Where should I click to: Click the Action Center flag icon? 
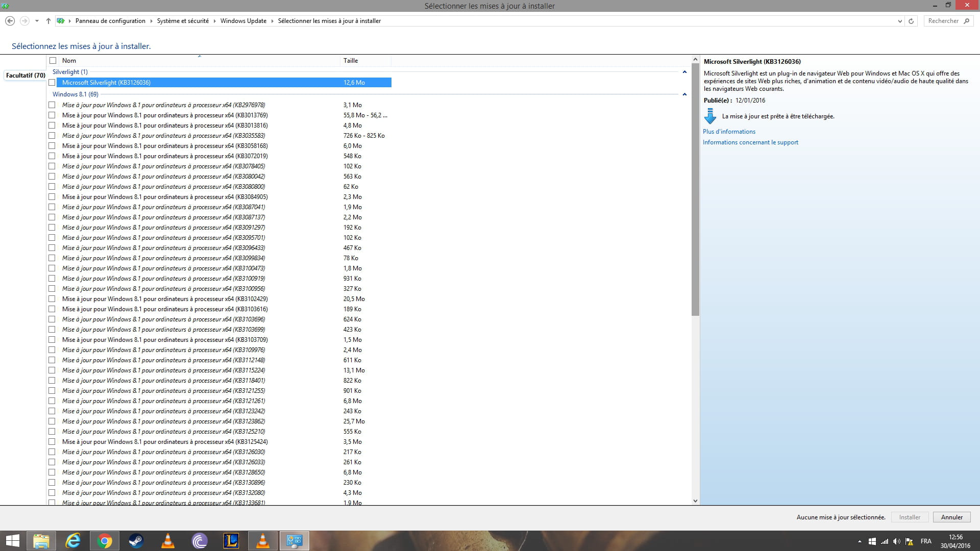(909, 541)
